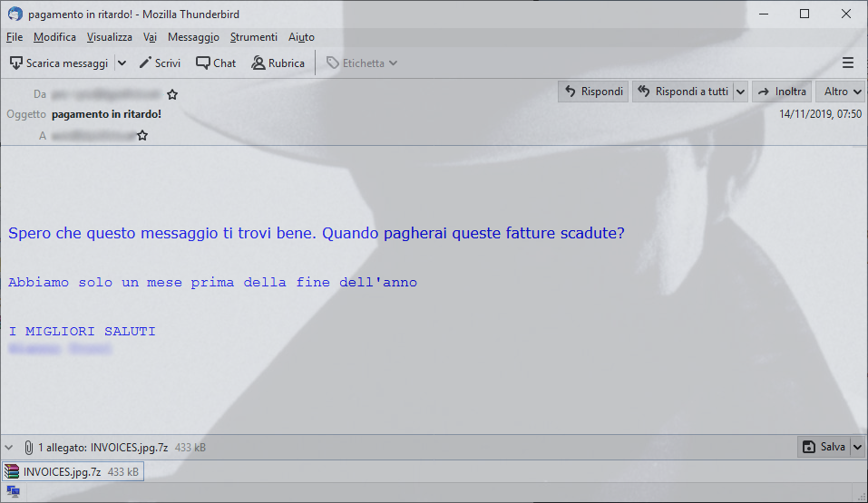Click the online status icon in status bar
868x503 pixels.
pos(14,491)
